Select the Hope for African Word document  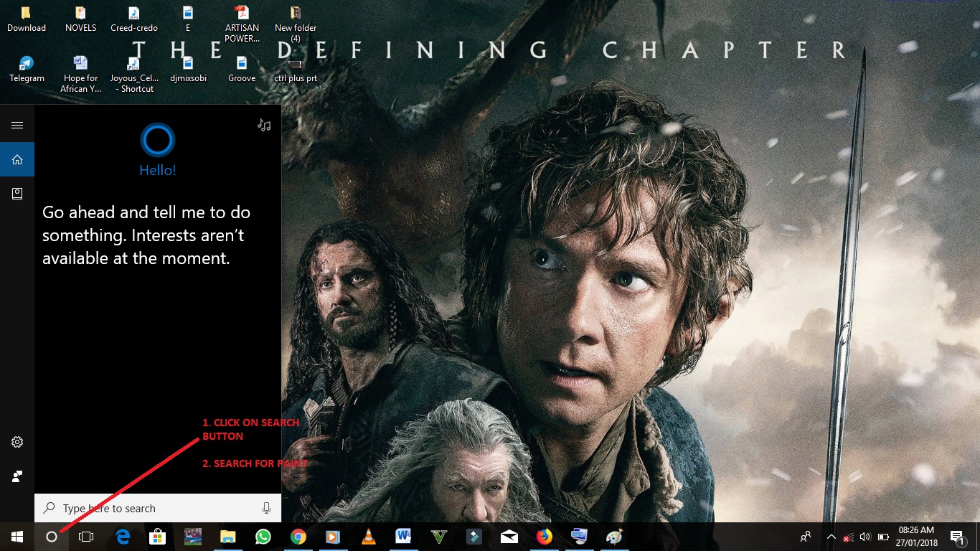point(80,74)
